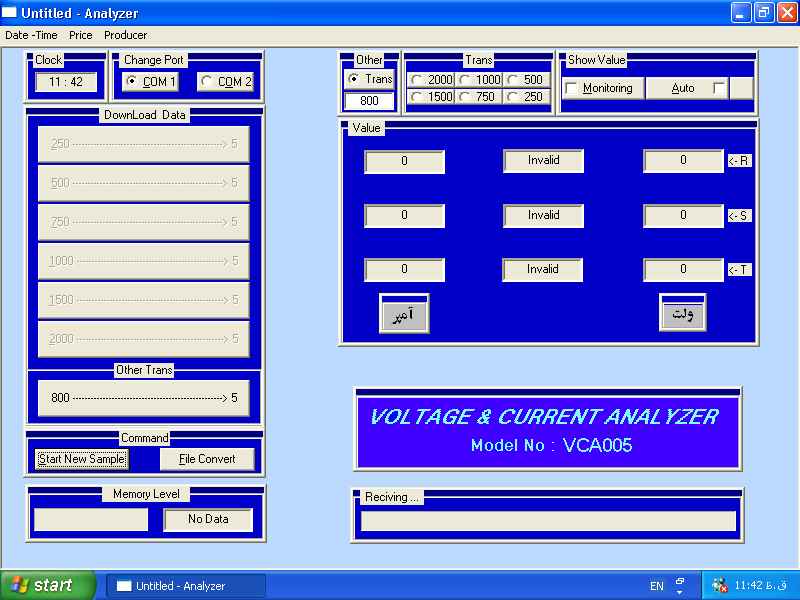Image resolution: width=800 pixels, height=600 pixels.
Task: Click the File Convert button
Action: pyautogui.click(x=207, y=459)
